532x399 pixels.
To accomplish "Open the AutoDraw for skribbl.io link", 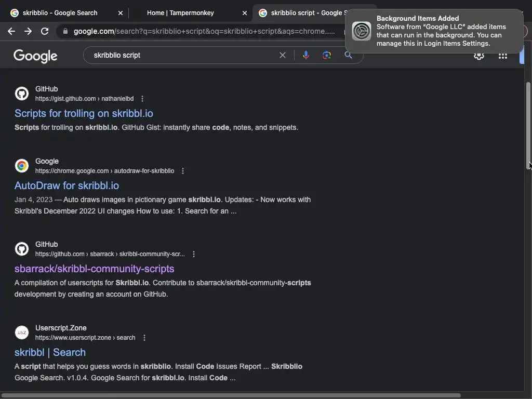I will pos(66,185).
